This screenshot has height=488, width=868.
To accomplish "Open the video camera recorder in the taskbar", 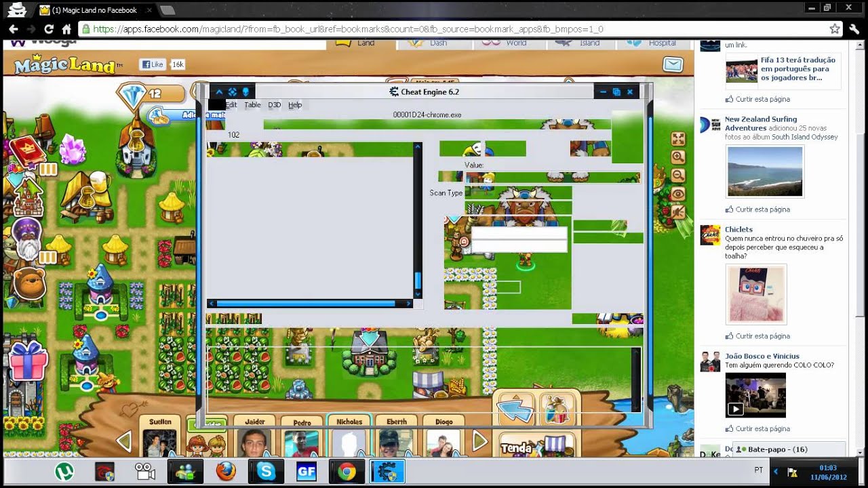I will pyautogui.click(x=144, y=471).
